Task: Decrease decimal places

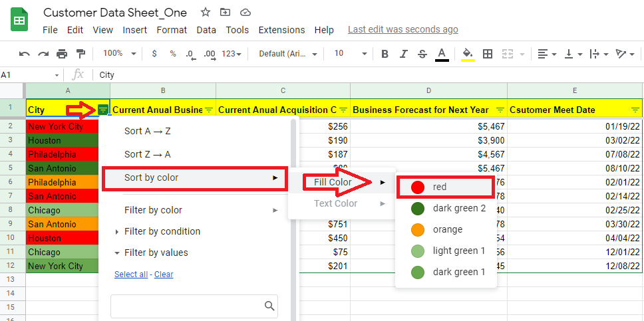Action: [x=190, y=54]
